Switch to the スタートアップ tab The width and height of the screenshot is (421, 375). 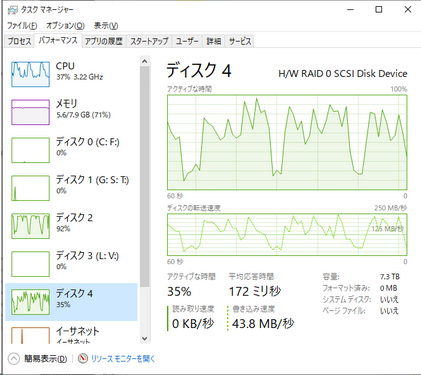point(149,41)
